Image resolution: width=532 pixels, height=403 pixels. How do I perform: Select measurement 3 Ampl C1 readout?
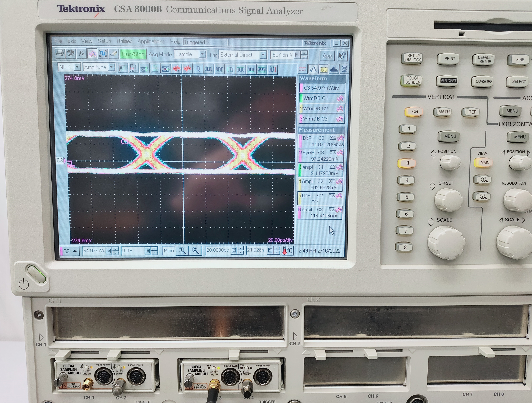[x=321, y=170]
